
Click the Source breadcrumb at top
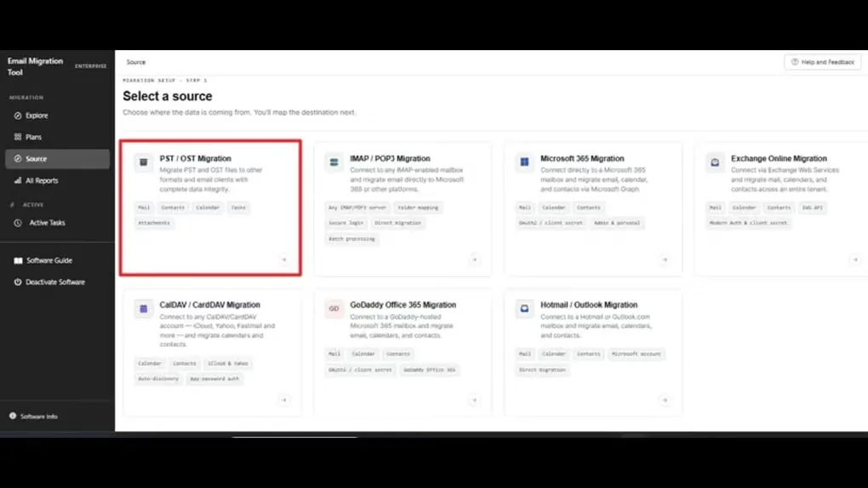tap(135, 62)
